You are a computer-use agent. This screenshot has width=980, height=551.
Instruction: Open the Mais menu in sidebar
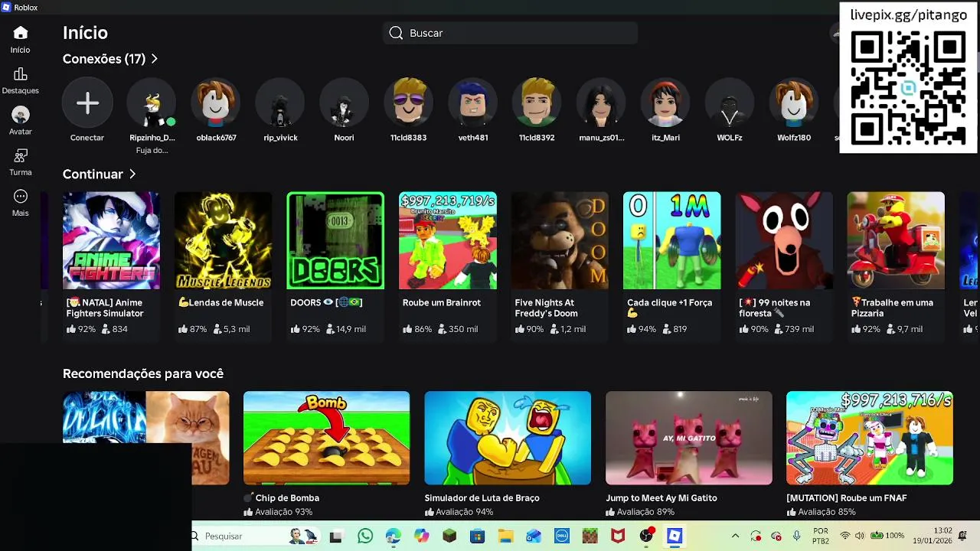coord(21,197)
